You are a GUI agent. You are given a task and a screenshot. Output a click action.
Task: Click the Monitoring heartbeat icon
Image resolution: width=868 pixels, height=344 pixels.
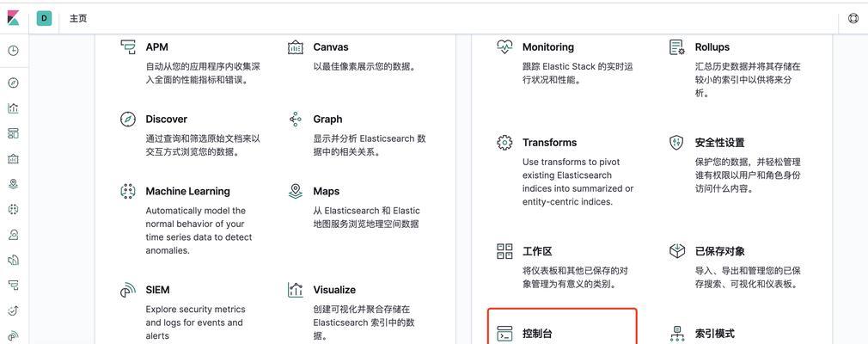(x=504, y=47)
